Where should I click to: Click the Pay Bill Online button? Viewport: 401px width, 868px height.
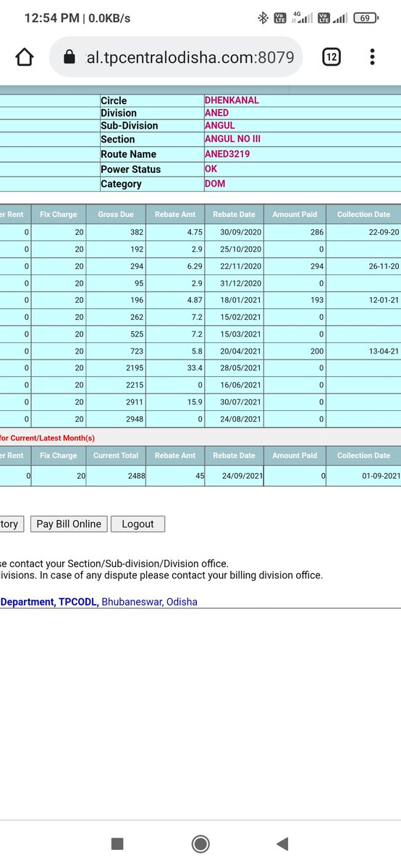click(69, 524)
